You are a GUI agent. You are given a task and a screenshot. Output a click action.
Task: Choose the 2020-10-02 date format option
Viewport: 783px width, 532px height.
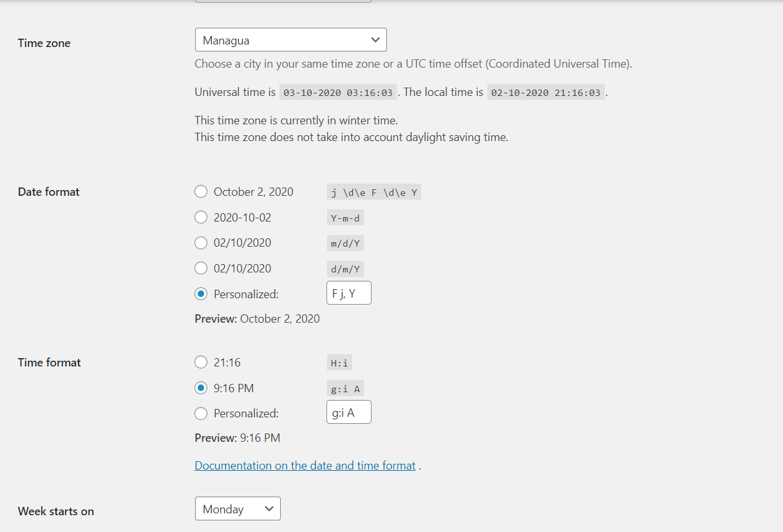(x=201, y=217)
